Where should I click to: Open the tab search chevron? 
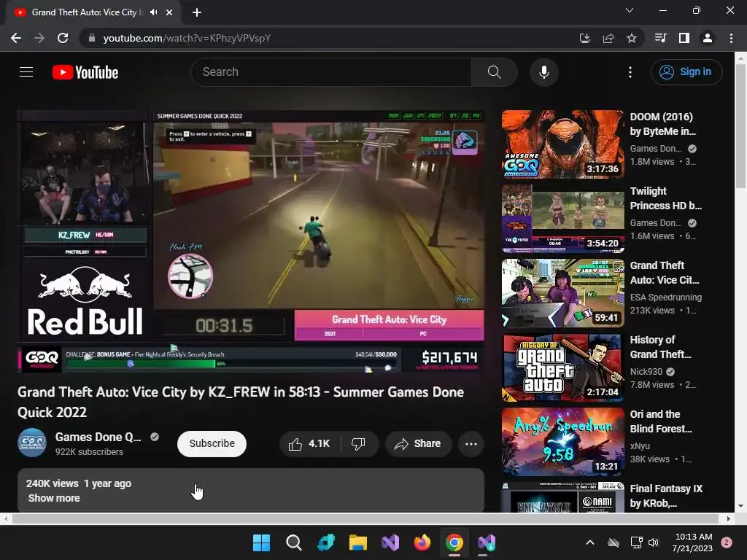[x=630, y=10]
